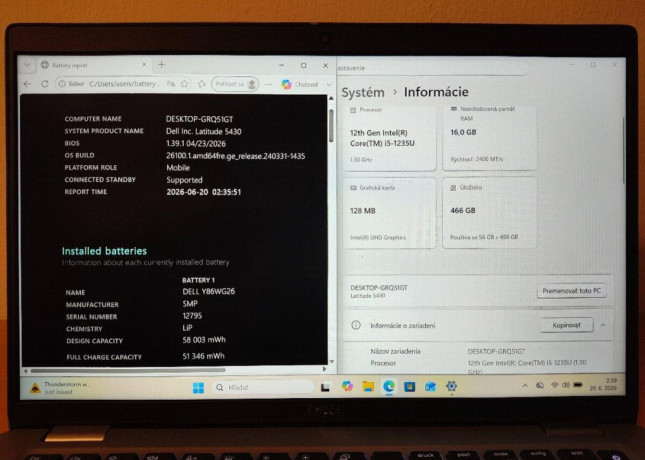Open Edge favorites list icon
Screen dimensions: 645x460
tap(202, 84)
